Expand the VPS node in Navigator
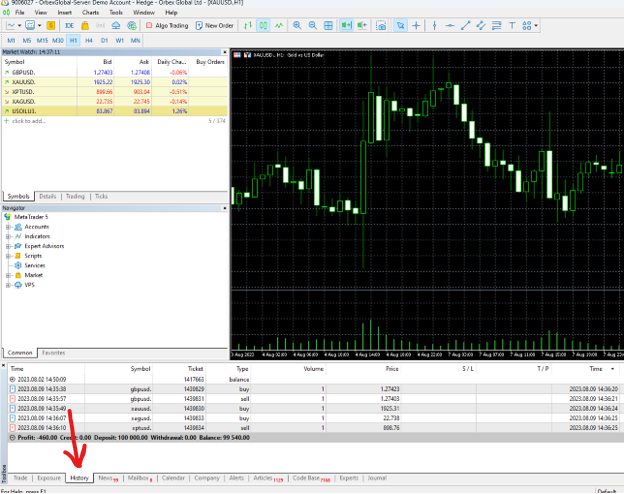Image resolution: width=626 pixels, height=494 pixels. point(8,285)
